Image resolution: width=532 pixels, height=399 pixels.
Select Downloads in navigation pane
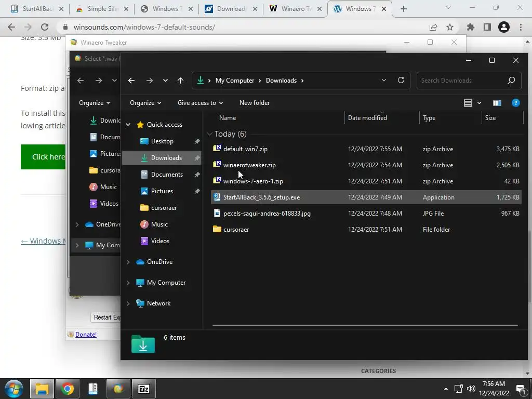(x=162, y=158)
